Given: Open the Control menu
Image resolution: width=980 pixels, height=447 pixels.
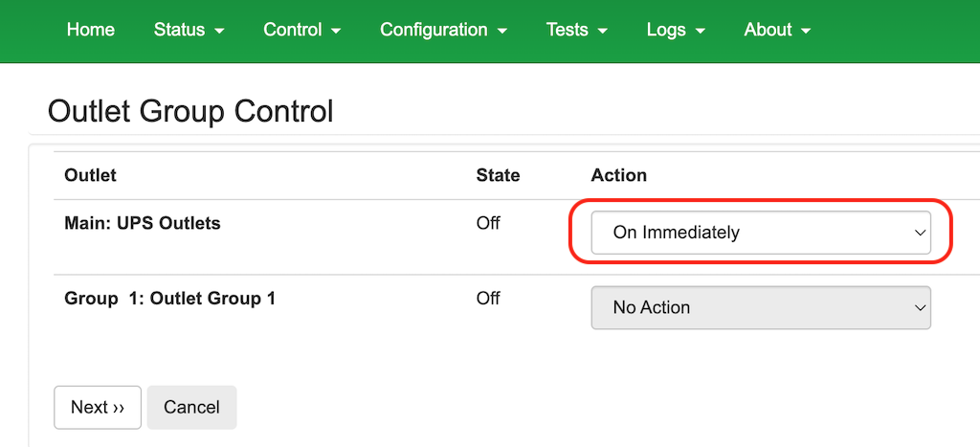Looking at the screenshot, I should click(x=301, y=30).
